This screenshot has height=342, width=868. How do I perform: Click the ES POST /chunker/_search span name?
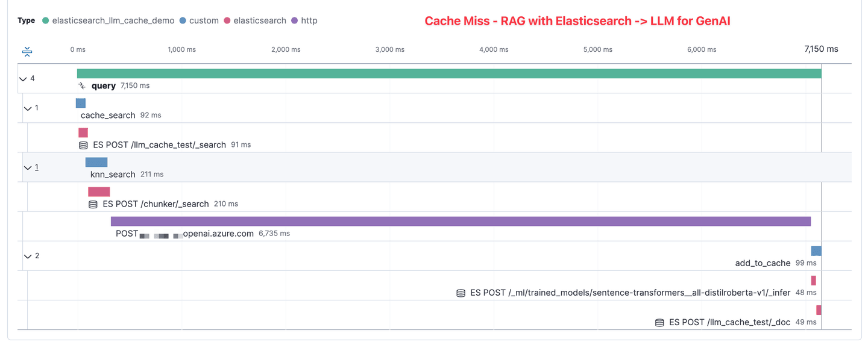coord(156,204)
